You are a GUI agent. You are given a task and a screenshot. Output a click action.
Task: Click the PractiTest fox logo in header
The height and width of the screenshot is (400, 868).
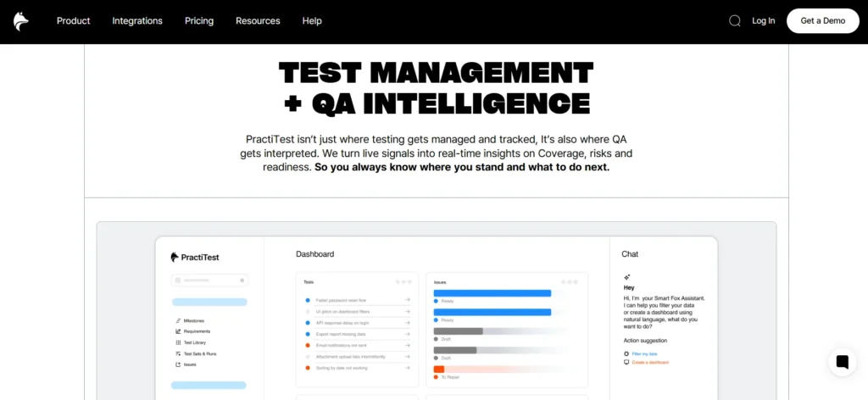point(21,21)
